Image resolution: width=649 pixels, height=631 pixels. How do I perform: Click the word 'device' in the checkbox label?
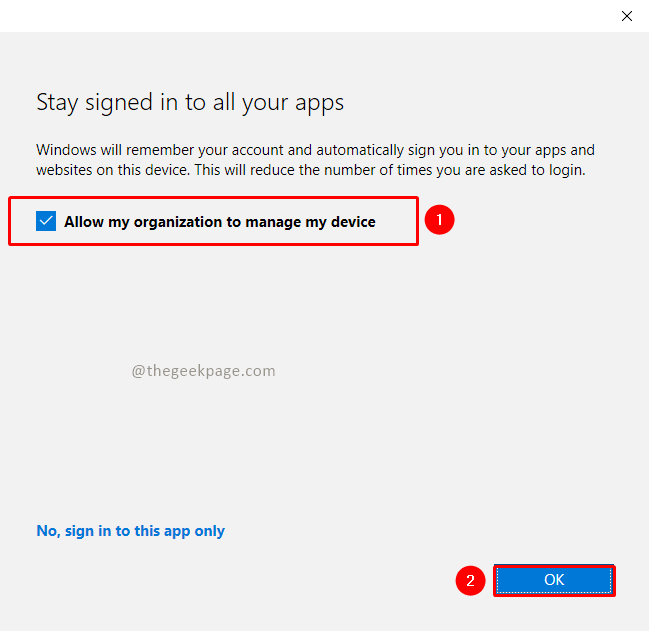coord(352,222)
